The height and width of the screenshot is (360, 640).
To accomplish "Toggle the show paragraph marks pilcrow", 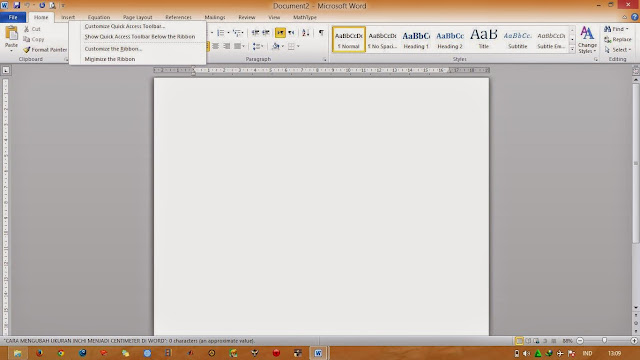I will click(321, 33).
